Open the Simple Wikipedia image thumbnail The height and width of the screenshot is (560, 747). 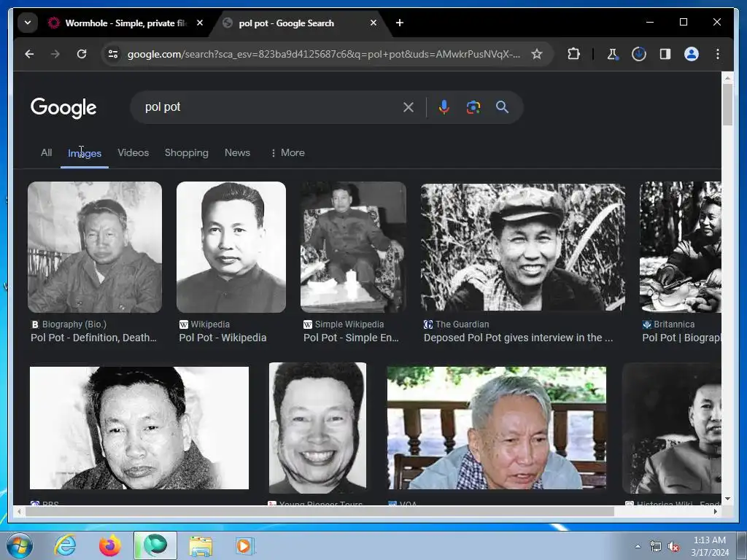(x=353, y=247)
